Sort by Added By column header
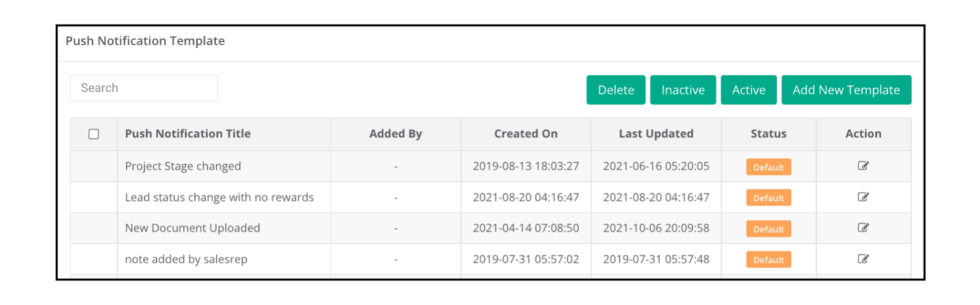 pyautogui.click(x=396, y=134)
